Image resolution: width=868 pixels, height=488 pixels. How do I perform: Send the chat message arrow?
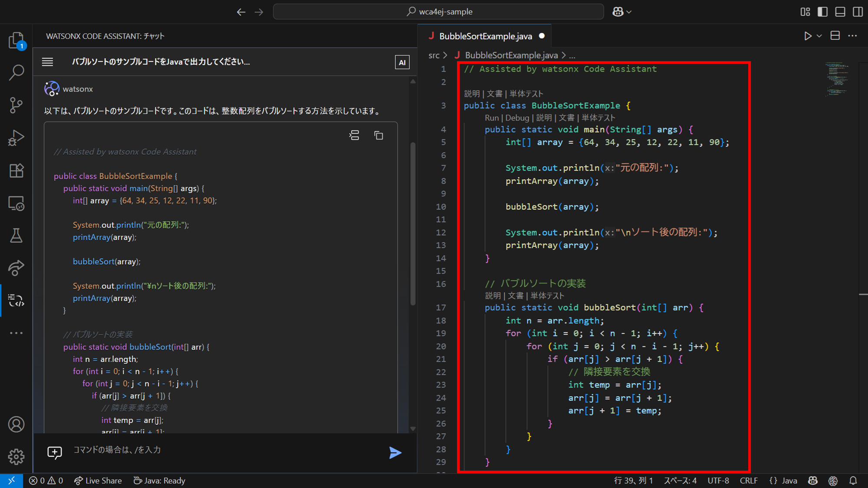click(395, 453)
